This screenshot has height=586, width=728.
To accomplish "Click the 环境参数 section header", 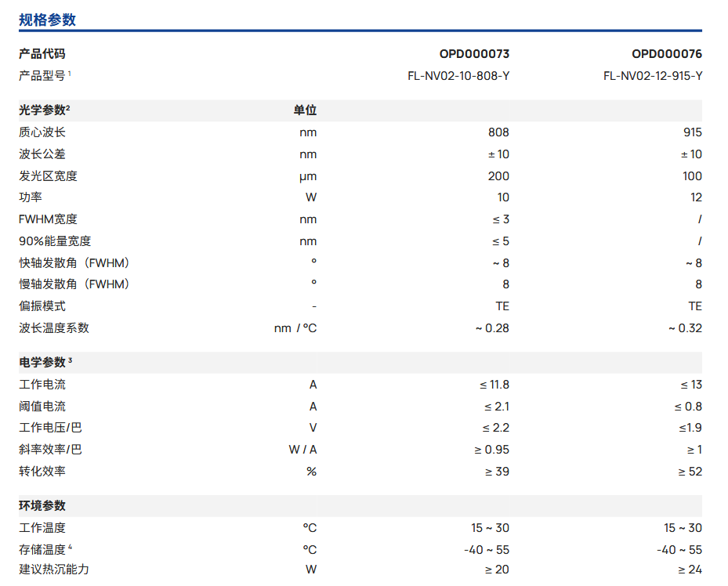I will (x=42, y=506).
